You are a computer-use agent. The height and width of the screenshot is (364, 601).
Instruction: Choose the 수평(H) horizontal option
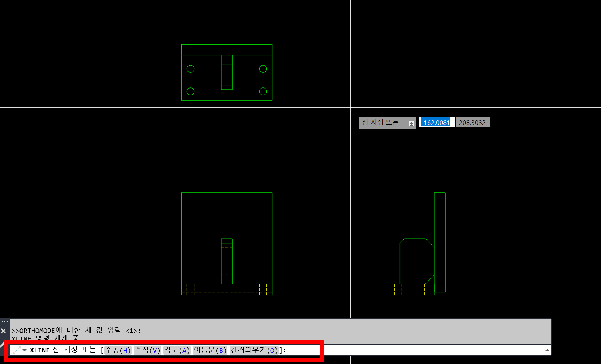[118, 350]
